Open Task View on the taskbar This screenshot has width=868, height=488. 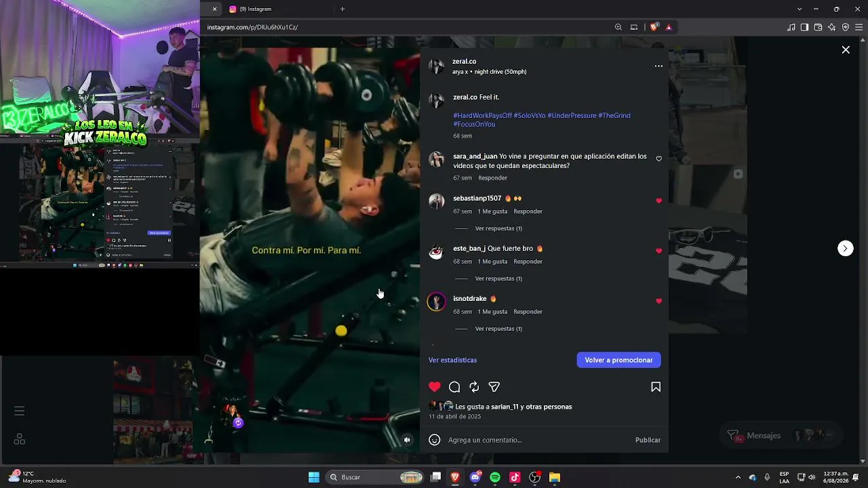[436, 477]
